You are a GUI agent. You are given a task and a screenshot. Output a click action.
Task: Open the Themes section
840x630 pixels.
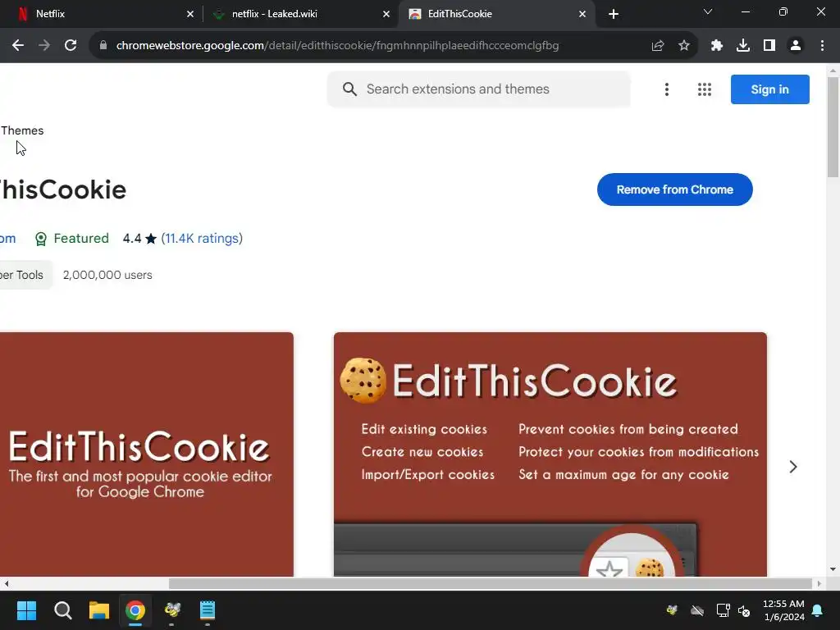[22, 130]
